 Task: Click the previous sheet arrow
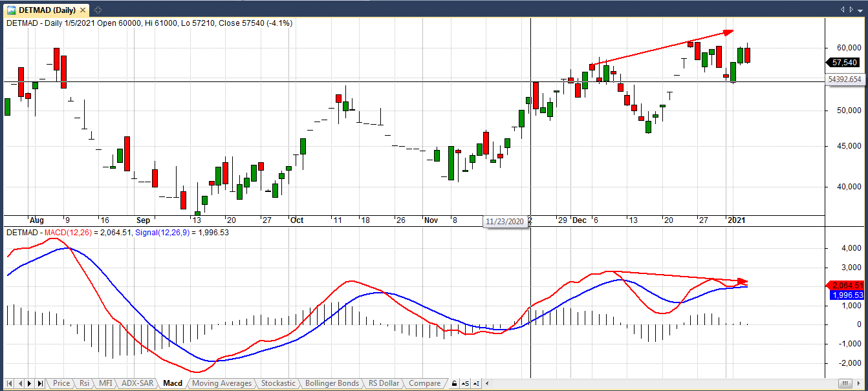click(x=21, y=384)
